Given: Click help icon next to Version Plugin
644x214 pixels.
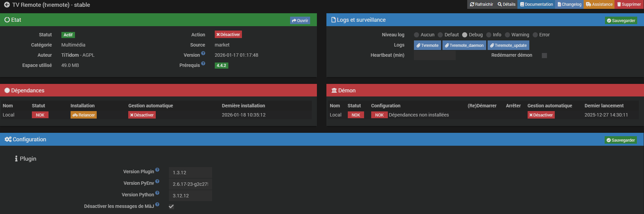Looking at the screenshot, I should tap(157, 170).
